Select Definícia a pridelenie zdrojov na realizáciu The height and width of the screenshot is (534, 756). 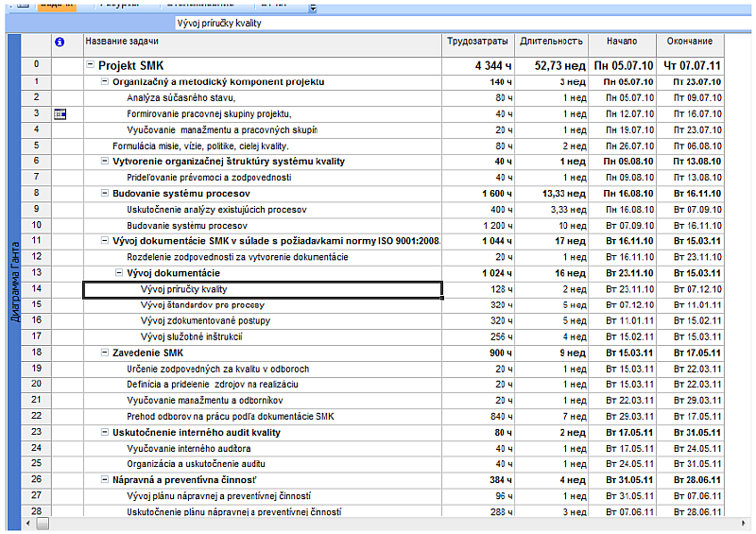[x=213, y=385]
